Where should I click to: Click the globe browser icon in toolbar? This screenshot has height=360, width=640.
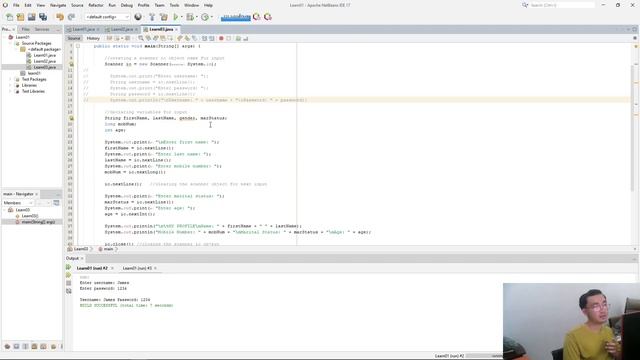pyautogui.click(x=138, y=17)
